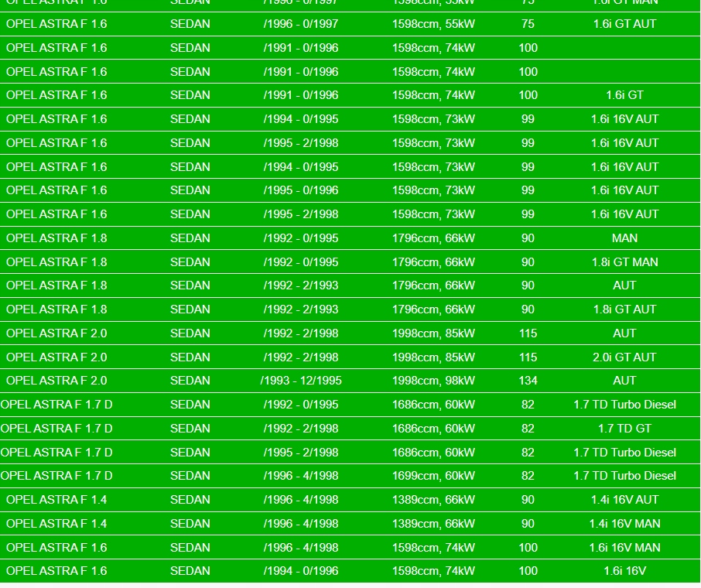Click "90" in the 1.8i GT AUT row
The image size is (701, 588).
click(x=528, y=309)
